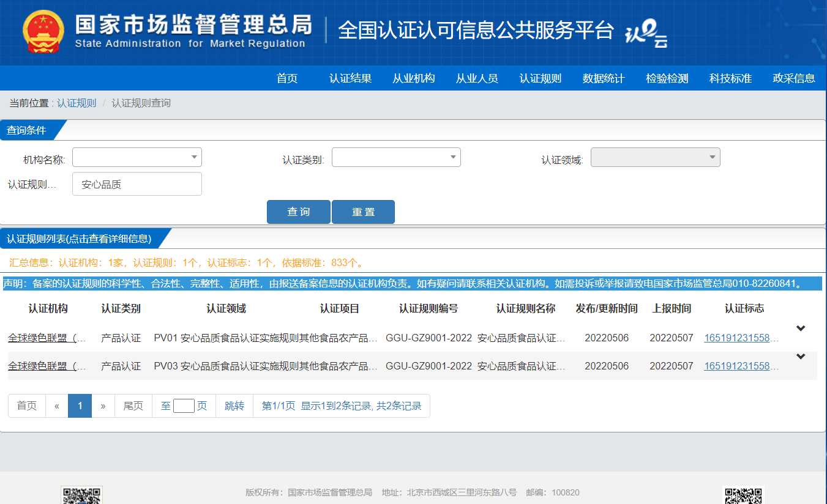This screenshot has width=827, height=504.
Task: Click the page number input box
Action: click(x=183, y=406)
